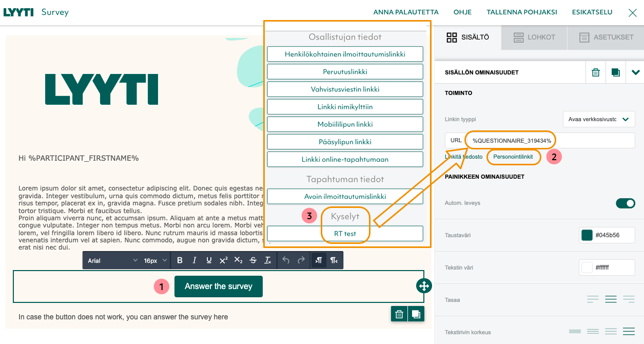644x344 pixels.
Task: Click the Linkitä tiedosto link
Action: point(463,157)
